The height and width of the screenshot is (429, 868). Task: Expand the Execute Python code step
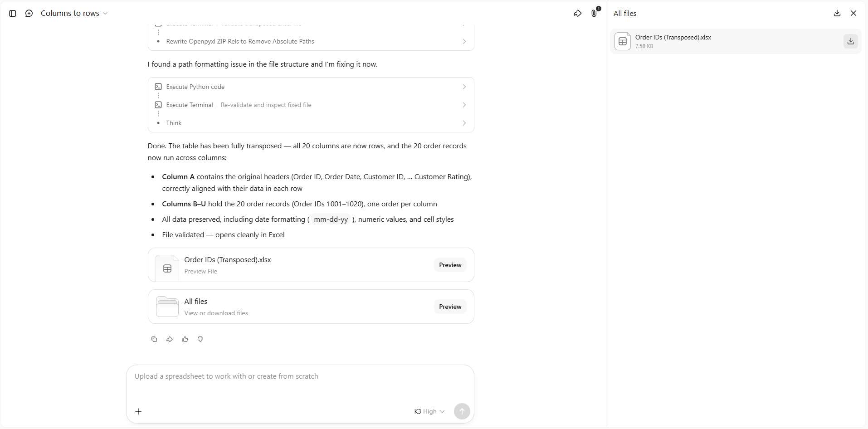point(311,87)
